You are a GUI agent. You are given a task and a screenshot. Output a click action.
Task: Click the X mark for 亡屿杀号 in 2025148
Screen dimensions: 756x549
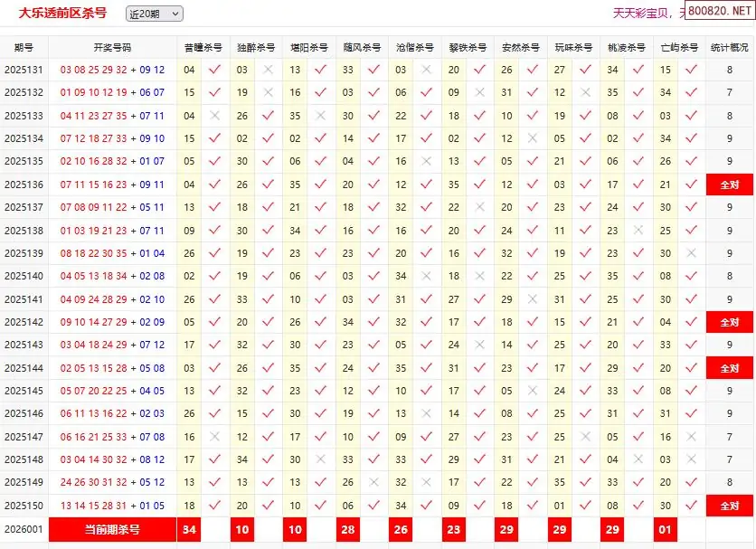tap(691, 459)
